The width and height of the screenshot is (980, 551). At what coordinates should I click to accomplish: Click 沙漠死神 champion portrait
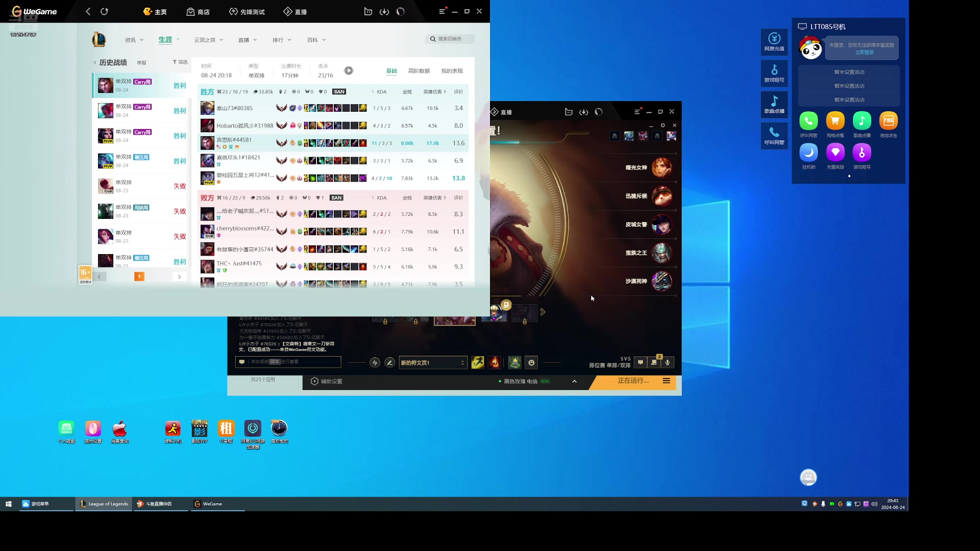661,281
